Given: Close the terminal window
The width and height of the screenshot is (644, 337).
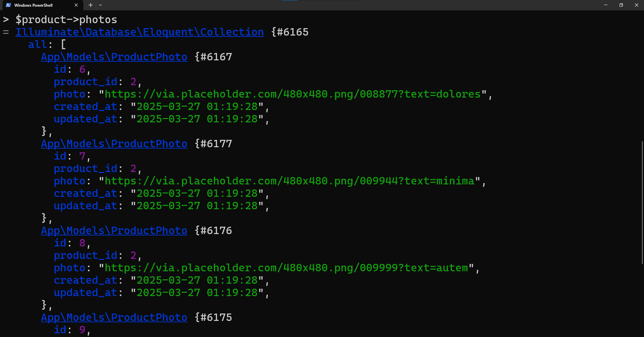Looking at the screenshot, I should click(x=636, y=5).
